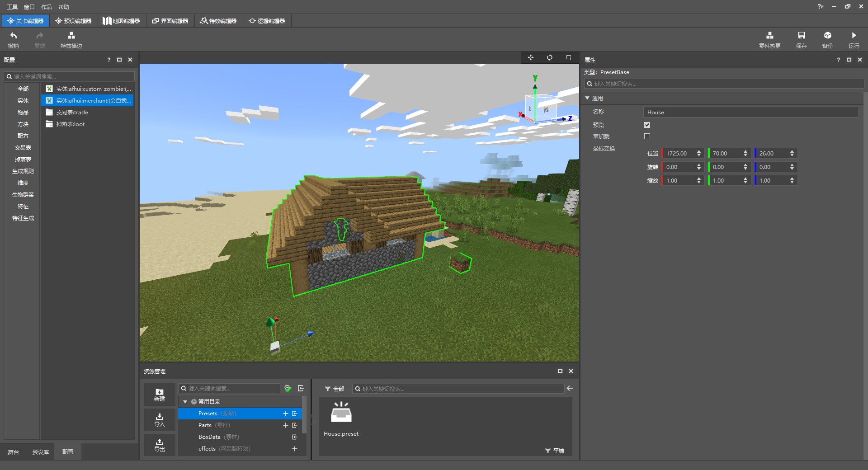Viewport: 868px width, 470px height.
Task: Click the 新建 new folder button
Action: [160, 395]
